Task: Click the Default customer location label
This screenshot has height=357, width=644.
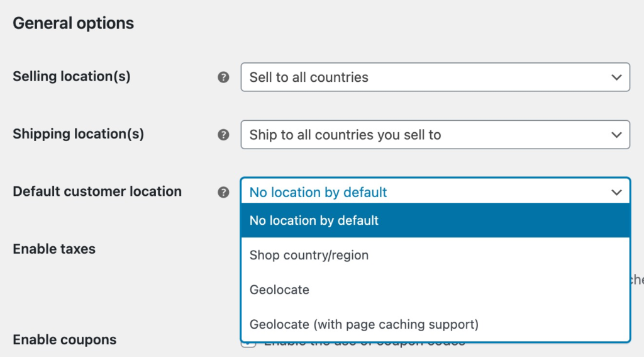Action: pos(97,191)
